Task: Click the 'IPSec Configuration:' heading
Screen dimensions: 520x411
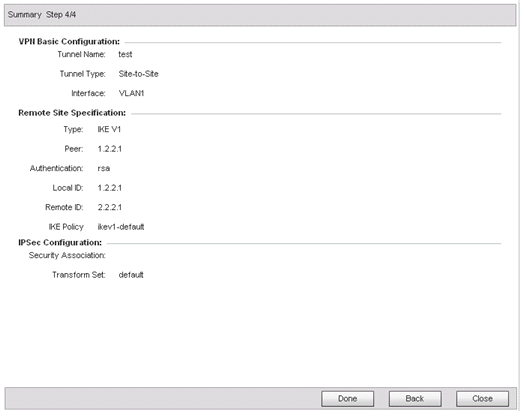Action: [60, 243]
